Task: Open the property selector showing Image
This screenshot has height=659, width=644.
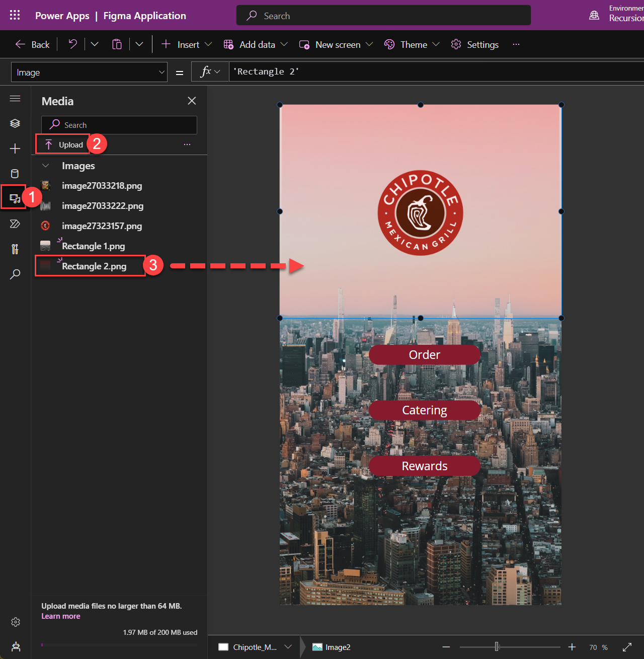Action: 89,72
